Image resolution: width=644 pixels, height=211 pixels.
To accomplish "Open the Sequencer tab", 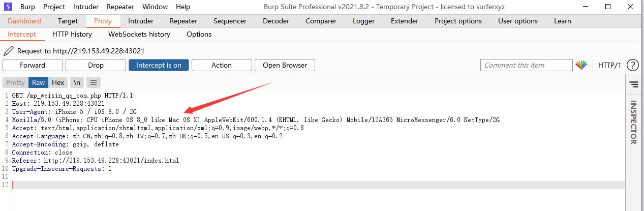I will [x=230, y=21].
